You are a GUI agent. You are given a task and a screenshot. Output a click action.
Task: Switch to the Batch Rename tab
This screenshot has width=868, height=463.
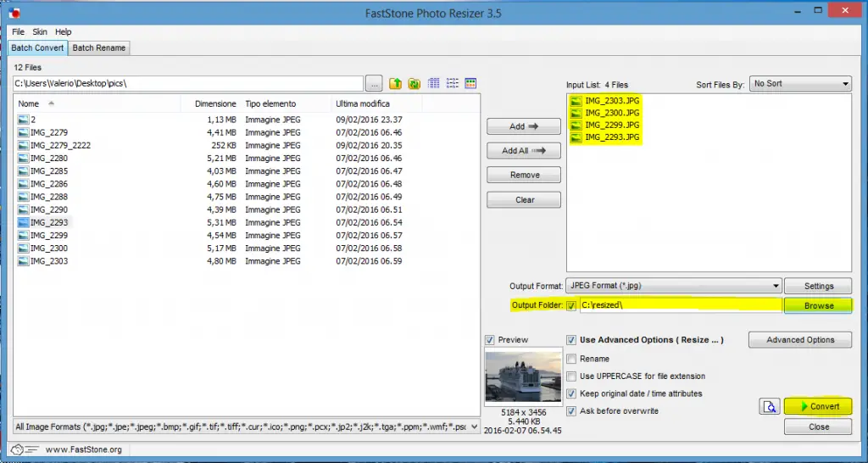(99, 47)
